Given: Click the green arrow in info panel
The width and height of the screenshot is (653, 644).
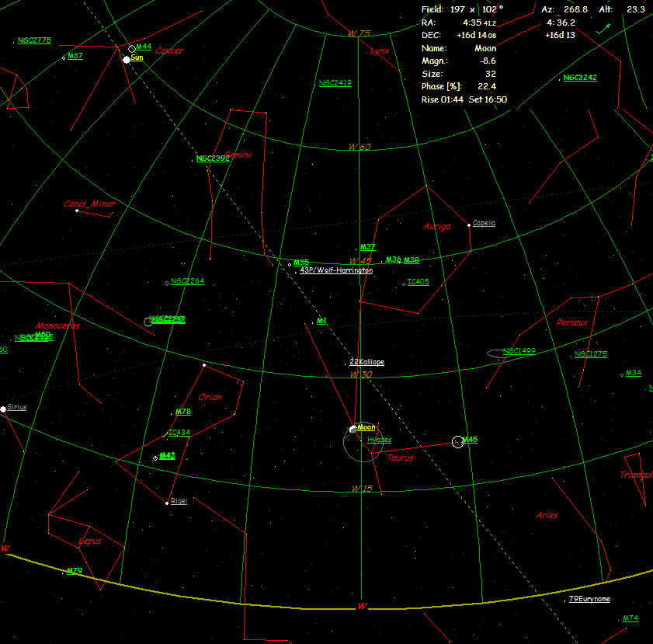Looking at the screenshot, I should [x=603, y=29].
